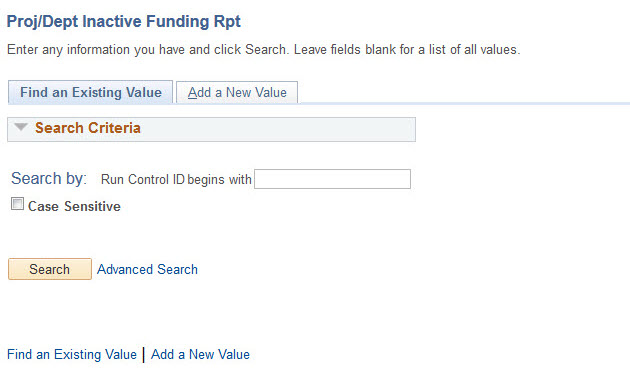Open the Add a New Value tab

[237, 92]
